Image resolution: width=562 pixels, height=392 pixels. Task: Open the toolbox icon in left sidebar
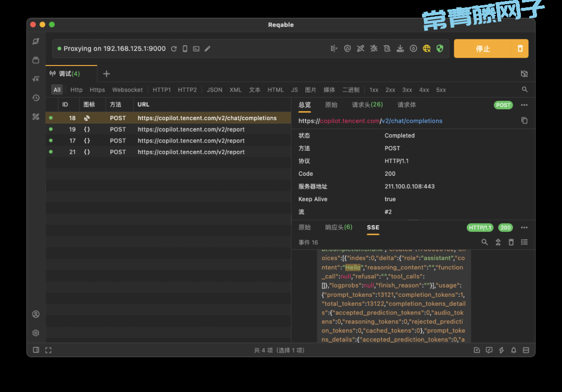pos(36,117)
